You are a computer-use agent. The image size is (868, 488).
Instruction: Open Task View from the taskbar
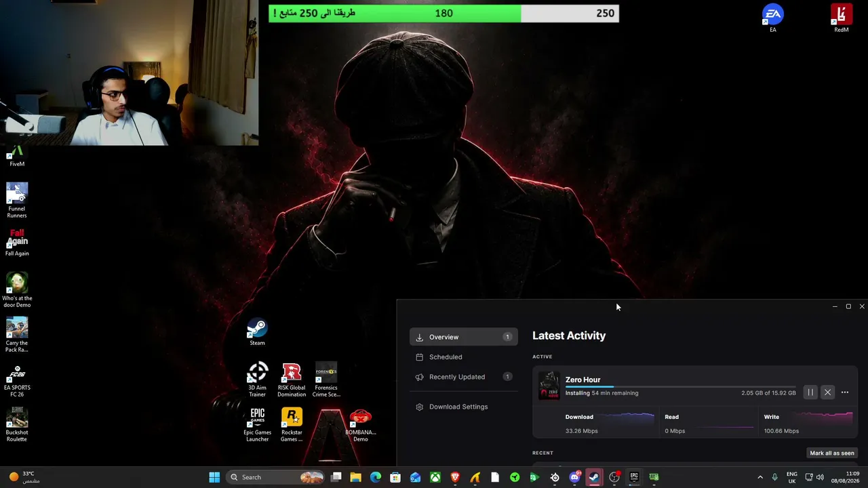(336, 477)
